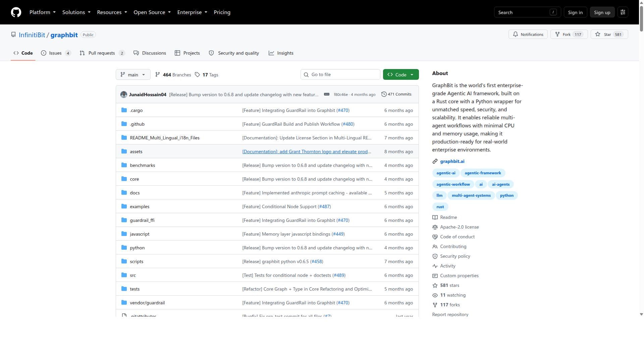Click Report repository link
644x362 pixels.
(x=450, y=315)
